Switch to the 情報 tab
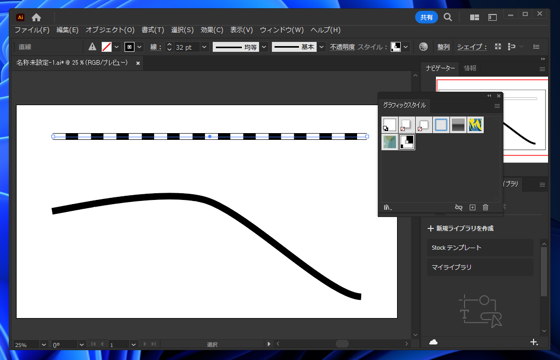 (470, 68)
